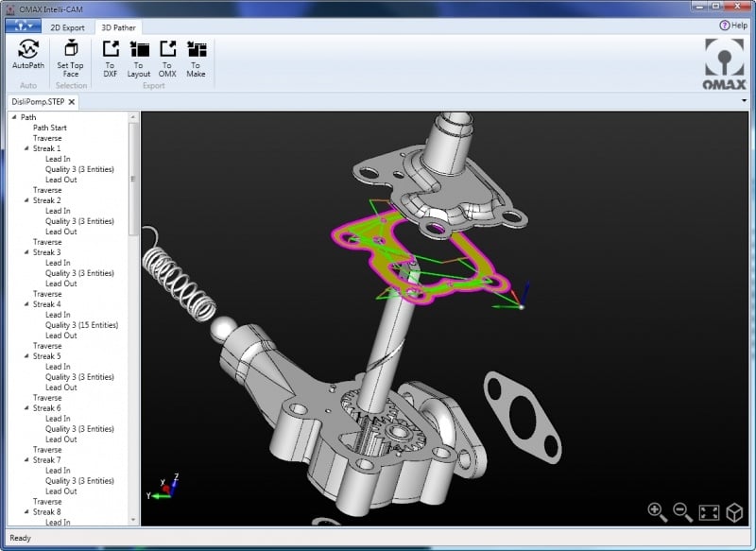Zoom in using the magnifier plus icon

click(657, 511)
